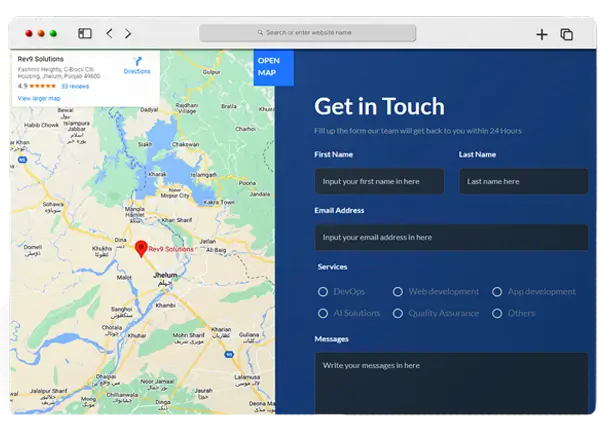Select the Web development radio button
Screen dimensions: 609x425
pyautogui.click(x=398, y=291)
